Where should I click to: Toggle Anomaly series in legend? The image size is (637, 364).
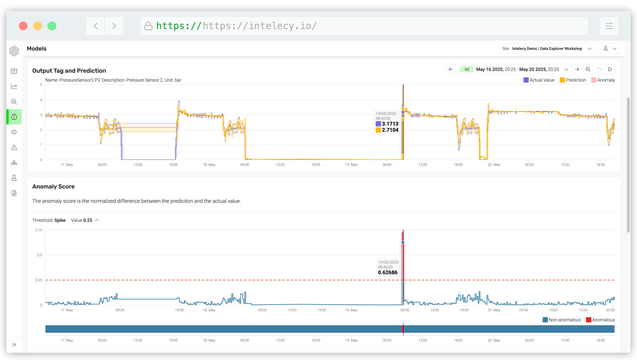[603, 80]
